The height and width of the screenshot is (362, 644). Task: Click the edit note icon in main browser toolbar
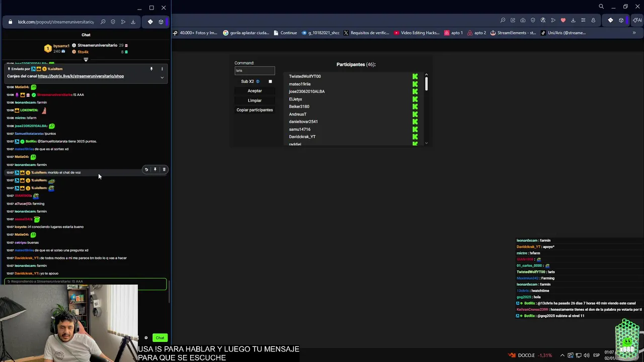click(x=513, y=20)
